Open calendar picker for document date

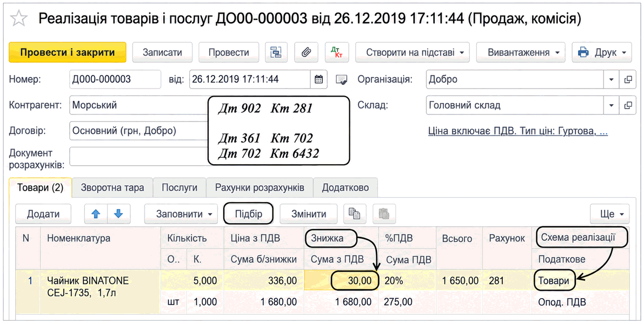318,79
